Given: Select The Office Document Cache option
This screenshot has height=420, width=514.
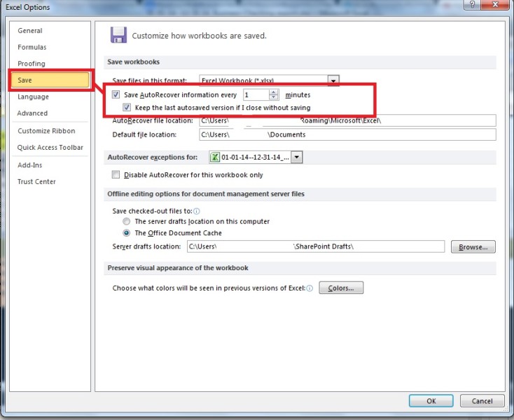Looking at the screenshot, I should pos(126,233).
